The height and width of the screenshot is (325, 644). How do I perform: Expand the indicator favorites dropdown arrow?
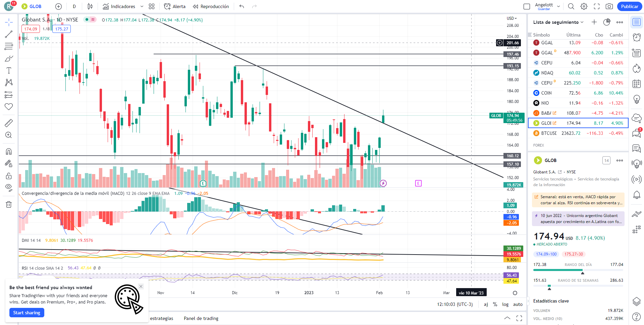(142, 6)
